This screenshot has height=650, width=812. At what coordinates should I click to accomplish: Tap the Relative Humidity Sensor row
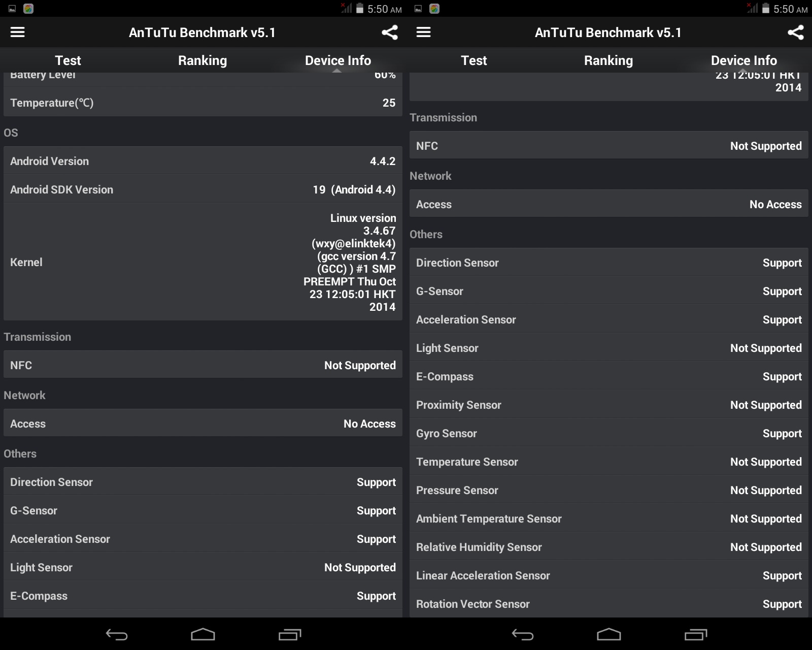(x=609, y=547)
